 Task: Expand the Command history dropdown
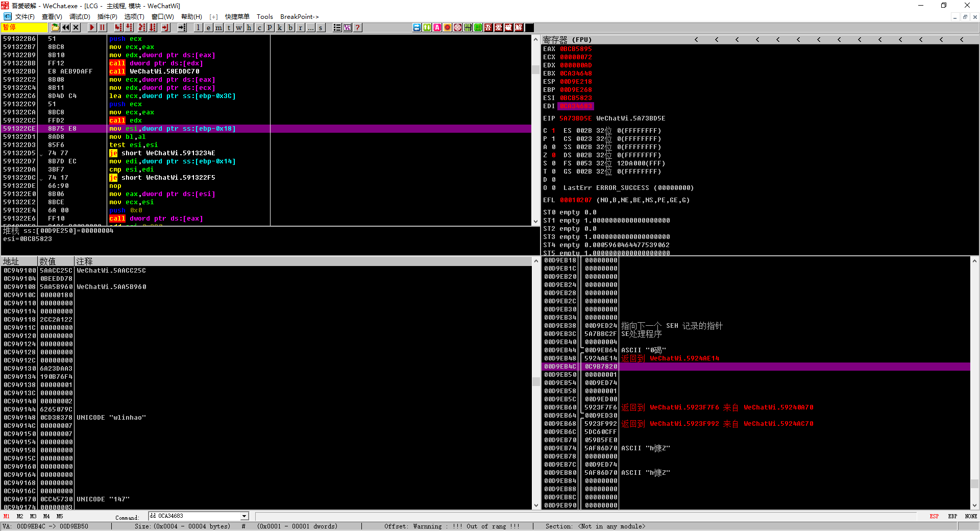tap(244, 516)
